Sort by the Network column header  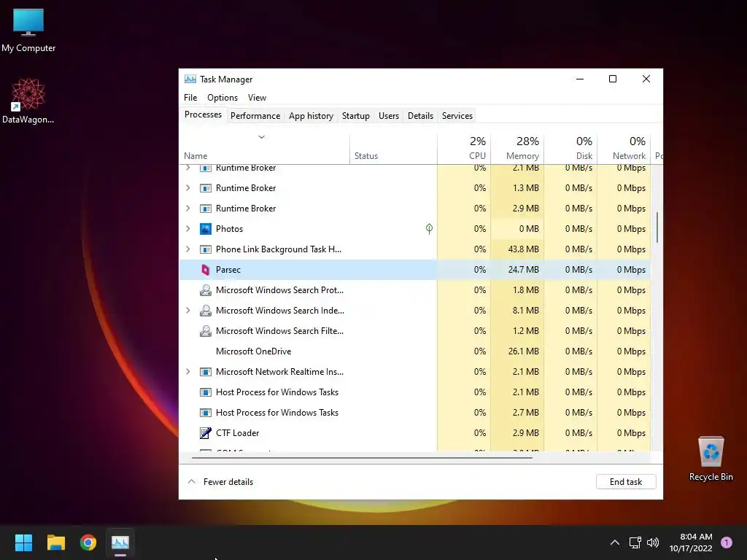(x=624, y=149)
